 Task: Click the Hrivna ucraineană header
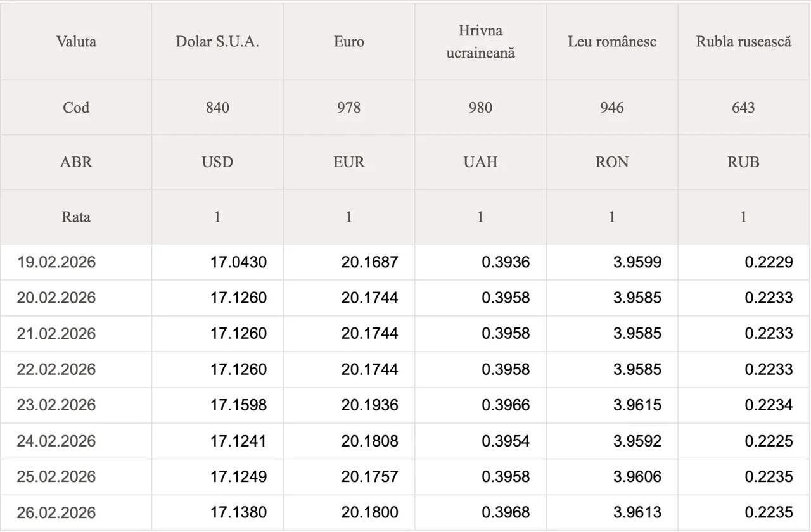tap(480, 42)
